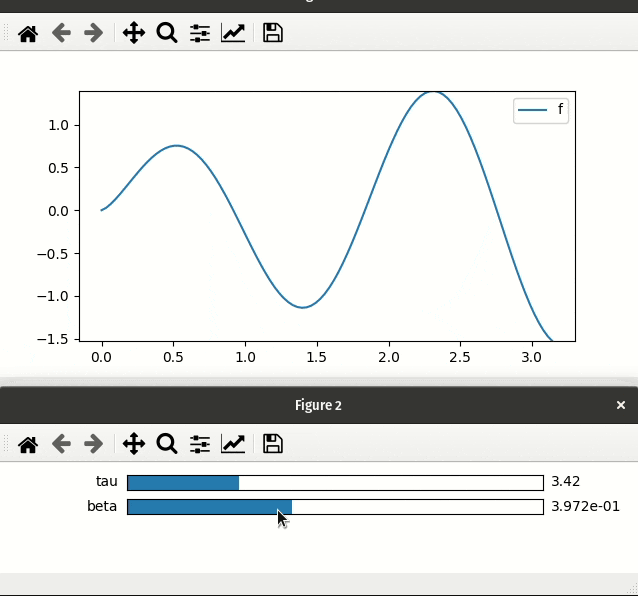
Task: Click the Back arrow in the top toolbar
Action: coord(62,33)
